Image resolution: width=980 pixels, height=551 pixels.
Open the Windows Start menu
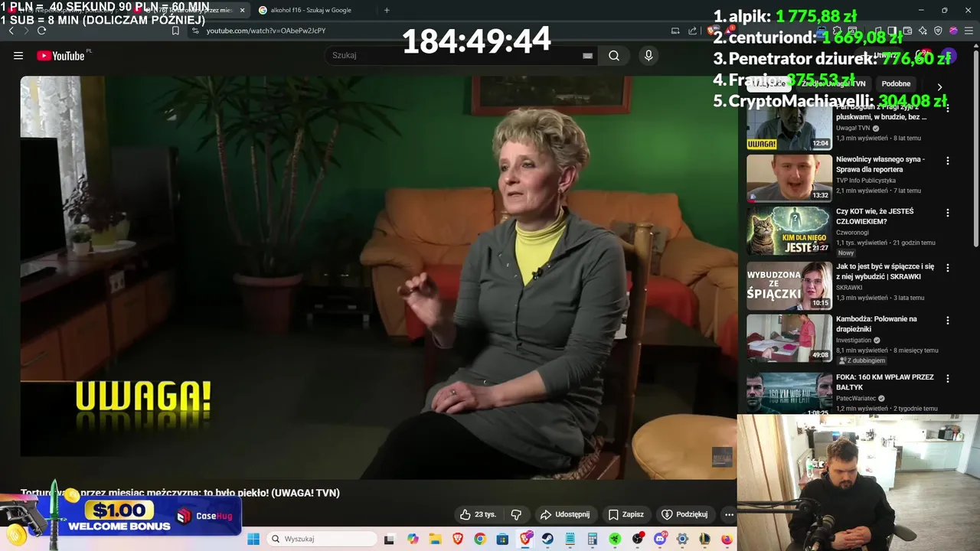[253, 539]
